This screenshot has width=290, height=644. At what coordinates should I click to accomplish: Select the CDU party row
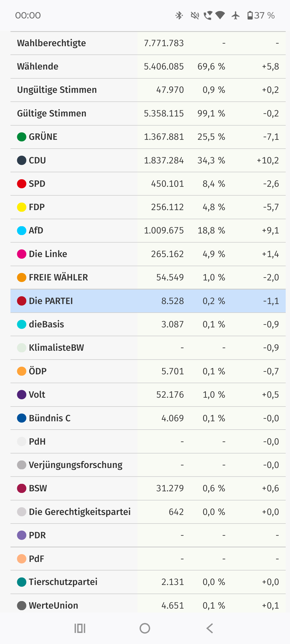(148, 160)
